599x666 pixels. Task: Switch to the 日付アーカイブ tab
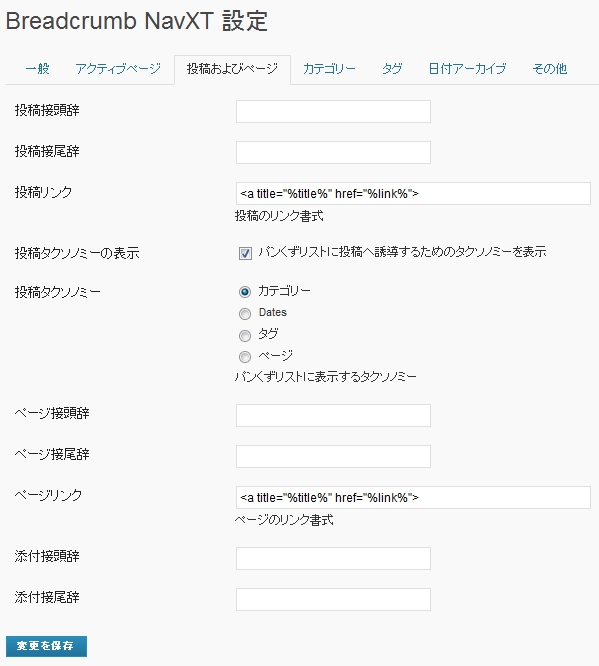tap(467, 68)
